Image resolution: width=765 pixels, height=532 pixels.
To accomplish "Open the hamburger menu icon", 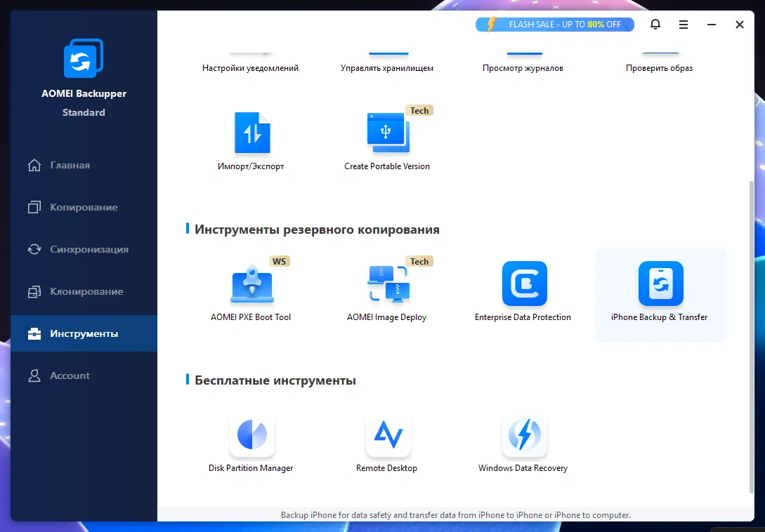I will (x=684, y=25).
